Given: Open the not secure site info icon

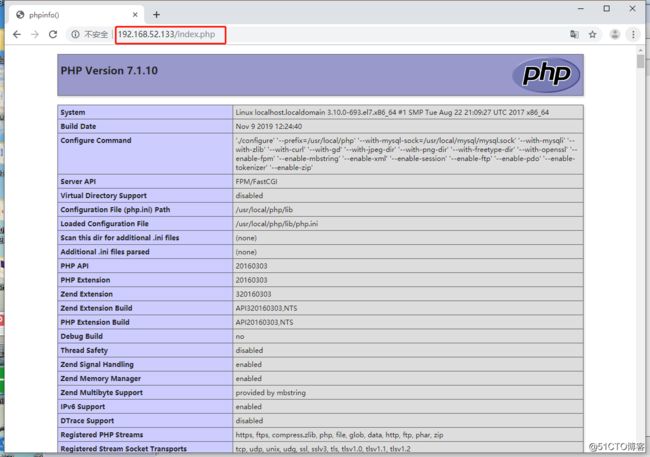Looking at the screenshot, I should (75, 34).
